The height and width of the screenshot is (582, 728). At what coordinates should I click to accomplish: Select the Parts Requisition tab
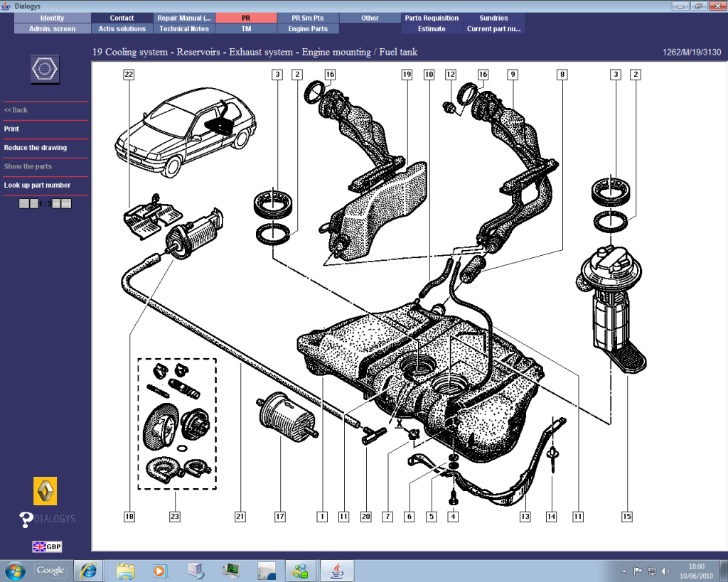[432, 18]
